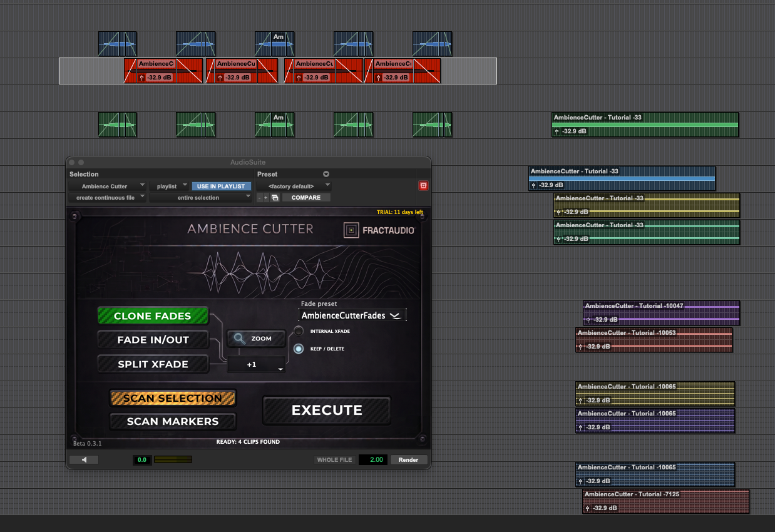Select the blue Tutorial -10065 clip
775x532 pixels.
(x=655, y=474)
